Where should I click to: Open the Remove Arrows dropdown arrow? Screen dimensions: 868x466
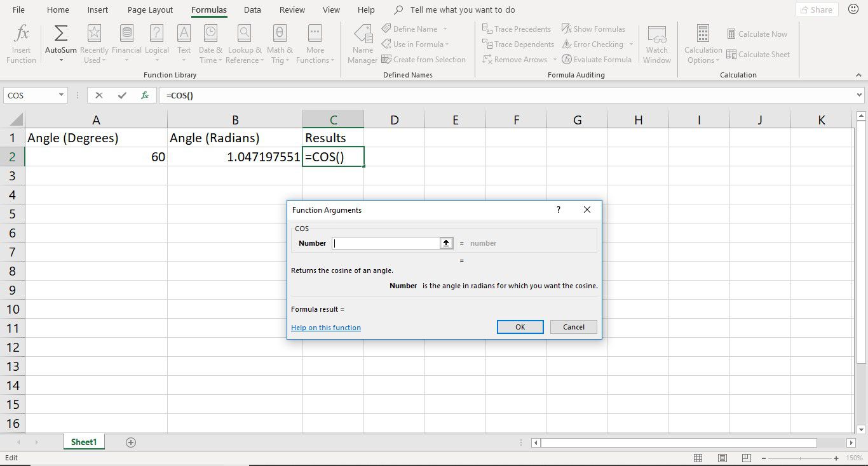(555, 60)
